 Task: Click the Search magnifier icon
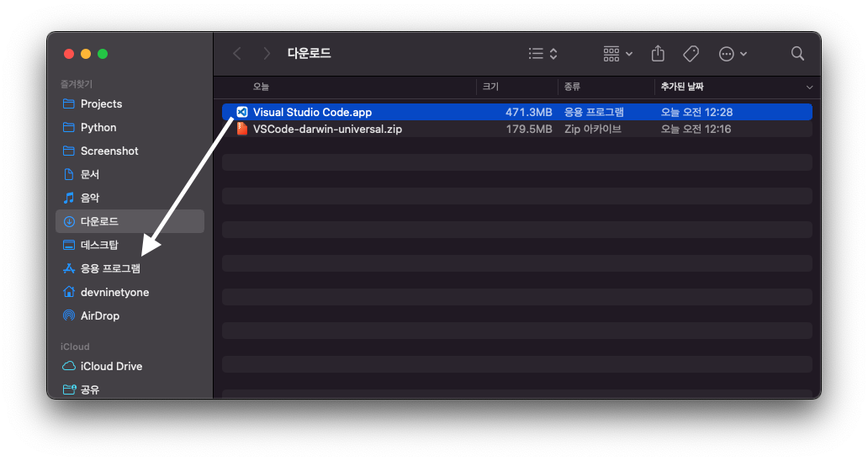797,53
